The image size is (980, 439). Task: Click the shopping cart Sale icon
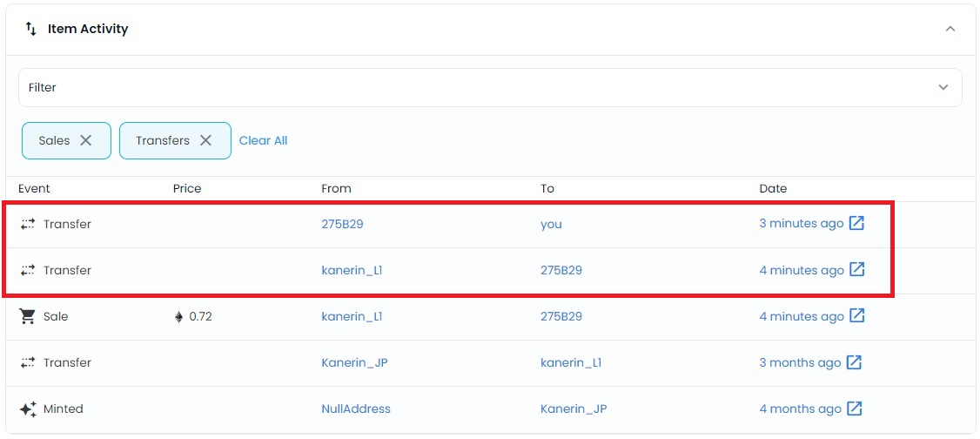pyautogui.click(x=28, y=316)
